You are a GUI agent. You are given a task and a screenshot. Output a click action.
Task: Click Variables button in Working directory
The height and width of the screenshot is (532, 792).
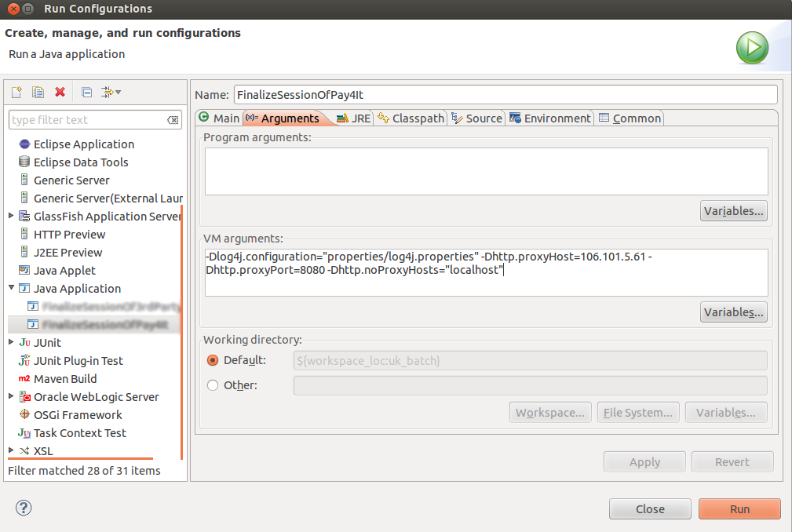click(726, 413)
